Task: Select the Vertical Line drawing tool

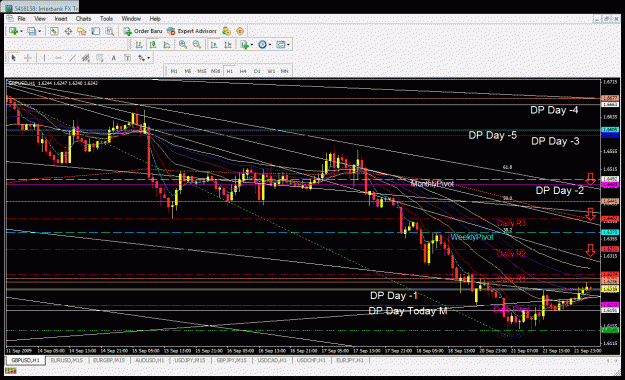Action: coord(44,58)
